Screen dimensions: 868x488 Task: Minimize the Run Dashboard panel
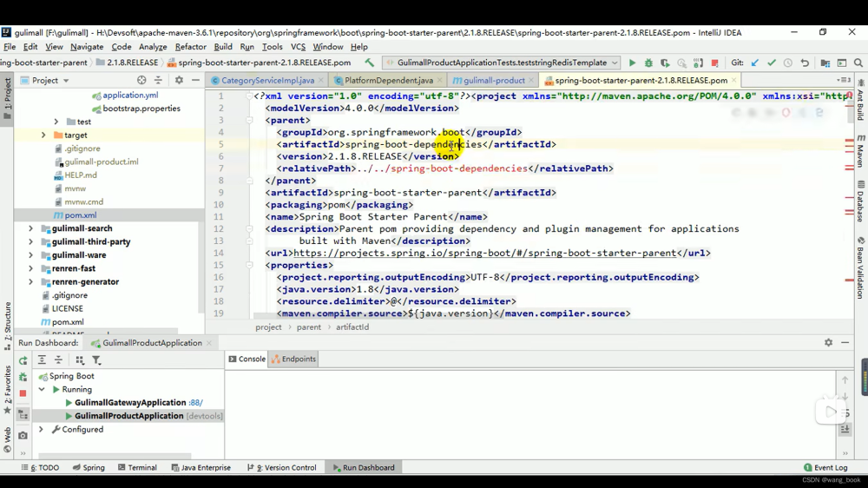click(845, 343)
